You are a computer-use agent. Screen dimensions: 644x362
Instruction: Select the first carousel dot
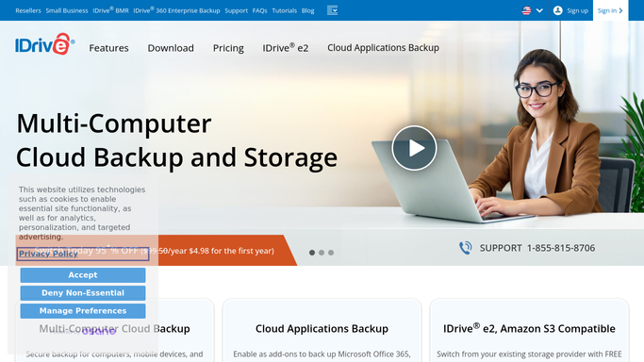coord(312,253)
